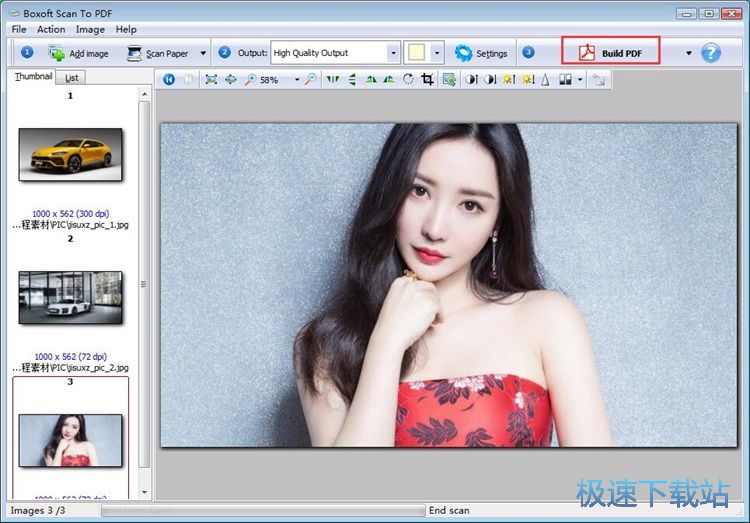Open the Action menu
The width and height of the screenshot is (750, 523).
click(x=51, y=29)
